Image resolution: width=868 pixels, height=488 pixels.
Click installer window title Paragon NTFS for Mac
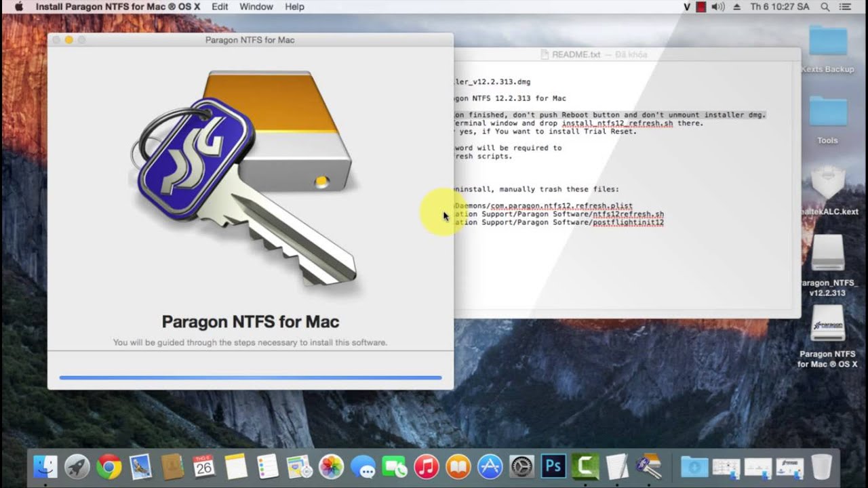[250, 40]
